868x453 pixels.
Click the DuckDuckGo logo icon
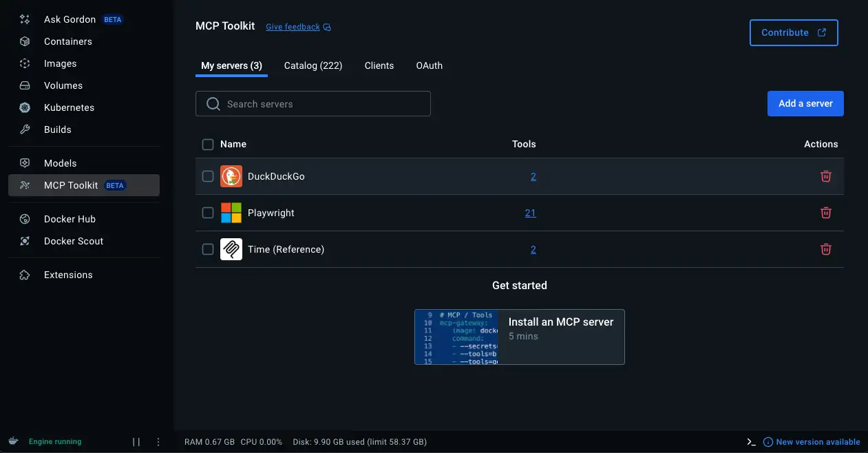tap(231, 176)
